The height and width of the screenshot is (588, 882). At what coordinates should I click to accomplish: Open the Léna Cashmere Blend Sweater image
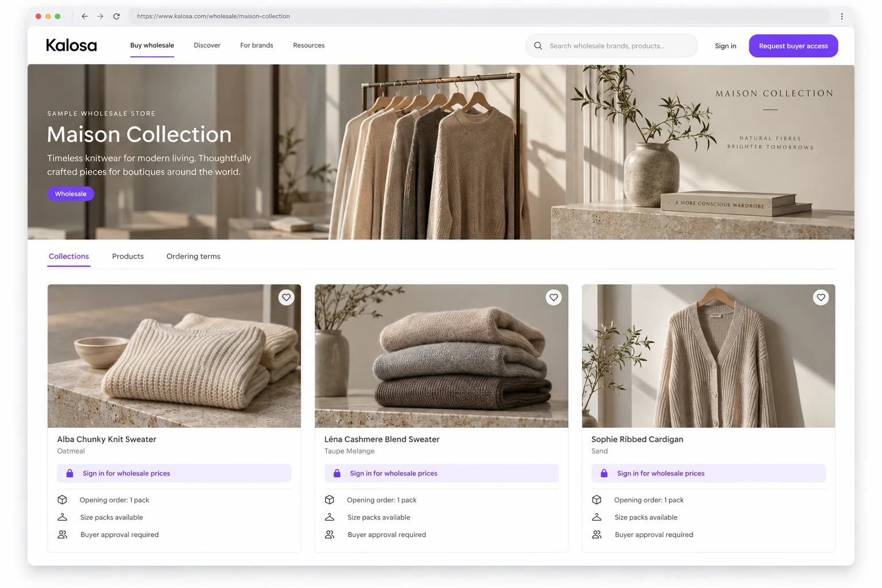(442, 356)
